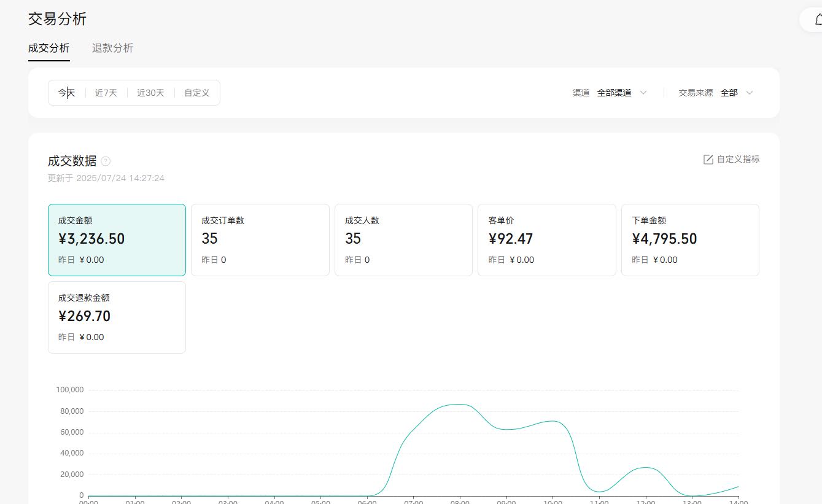822x504 pixels.
Task: Click the 自定义指标 link
Action: (738, 159)
